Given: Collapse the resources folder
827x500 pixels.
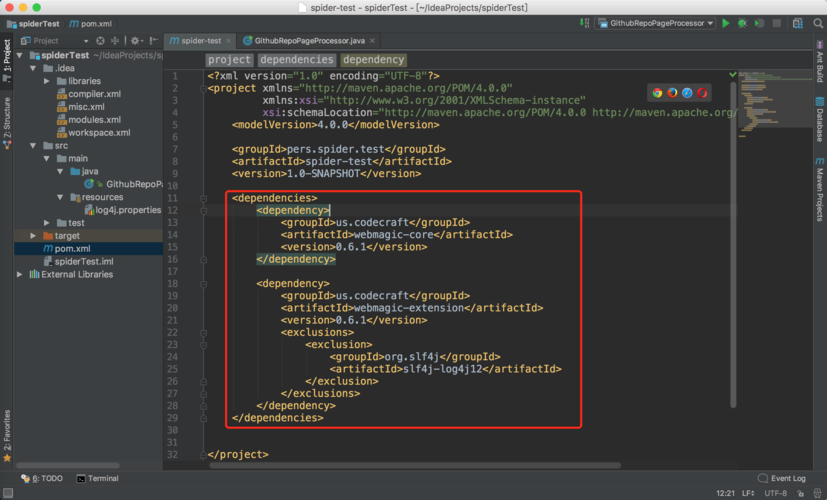Looking at the screenshot, I should pyautogui.click(x=60, y=197).
